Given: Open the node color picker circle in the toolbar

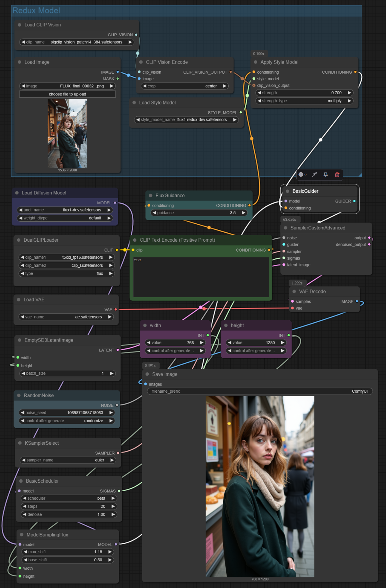Looking at the screenshot, I should coord(301,174).
